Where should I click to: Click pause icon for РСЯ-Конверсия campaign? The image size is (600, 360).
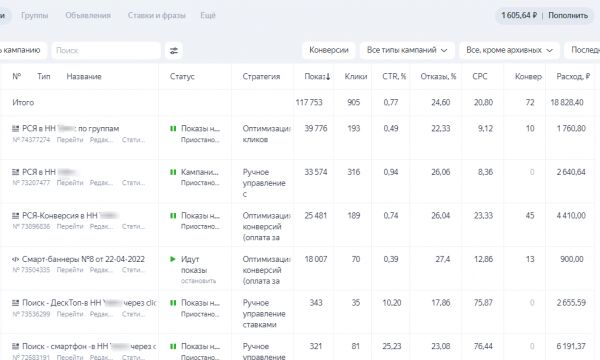pyautogui.click(x=173, y=216)
